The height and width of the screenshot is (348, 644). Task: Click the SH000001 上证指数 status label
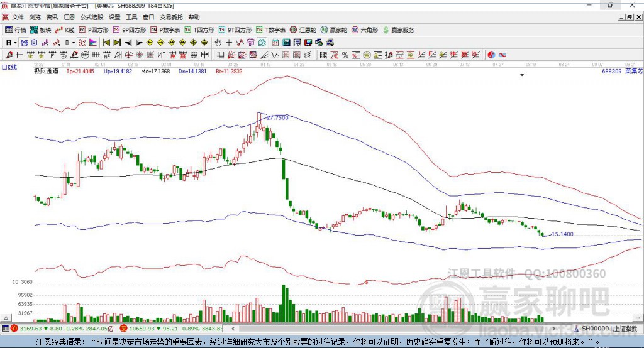[x=609, y=329]
